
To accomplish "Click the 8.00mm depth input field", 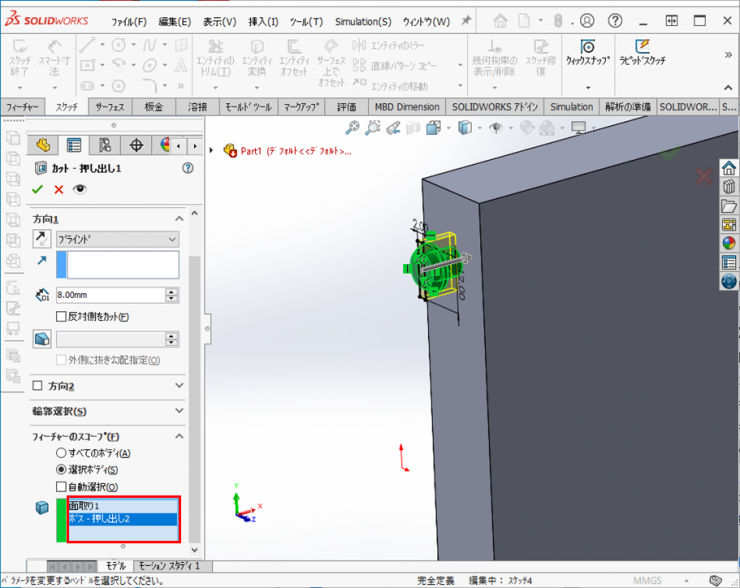I will pos(111,295).
